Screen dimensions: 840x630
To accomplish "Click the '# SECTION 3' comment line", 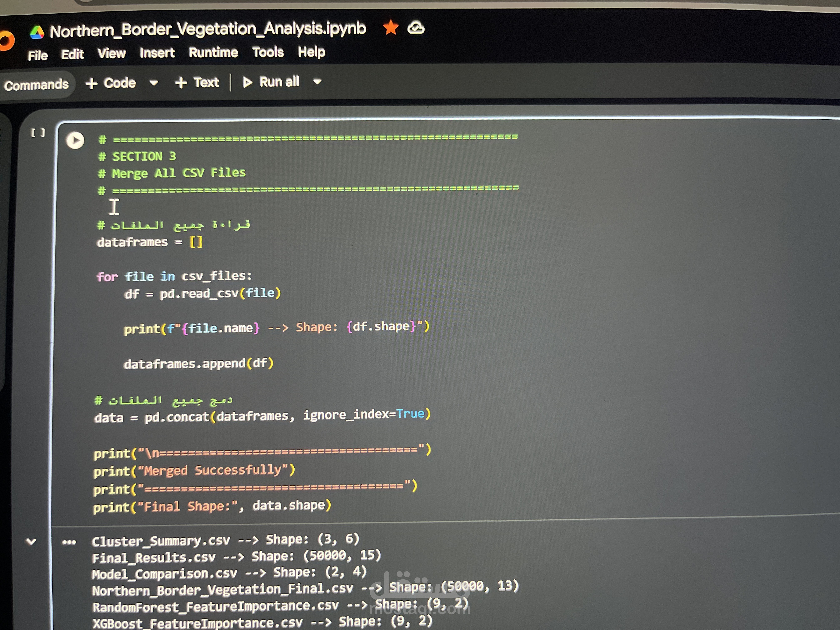I will coord(137,156).
